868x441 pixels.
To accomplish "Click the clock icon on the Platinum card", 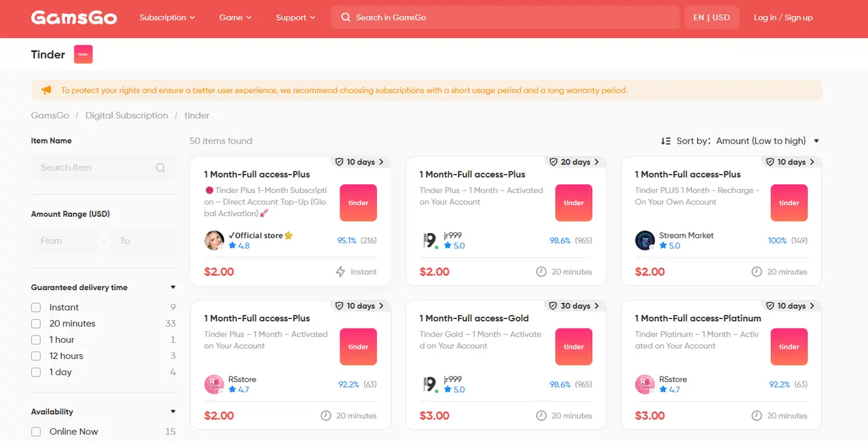I will pos(757,415).
